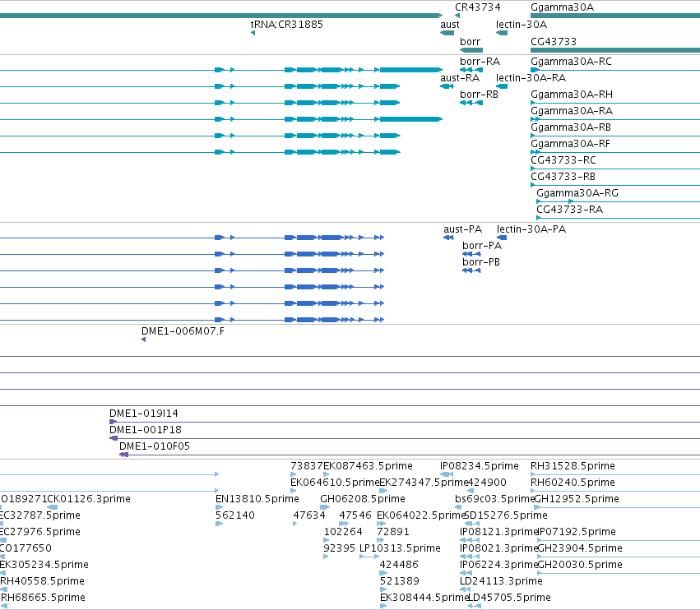This screenshot has width=700, height=610.
Task: Select the DME1-001P18 clone label
Action: pyautogui.click(x=145, y=430)
